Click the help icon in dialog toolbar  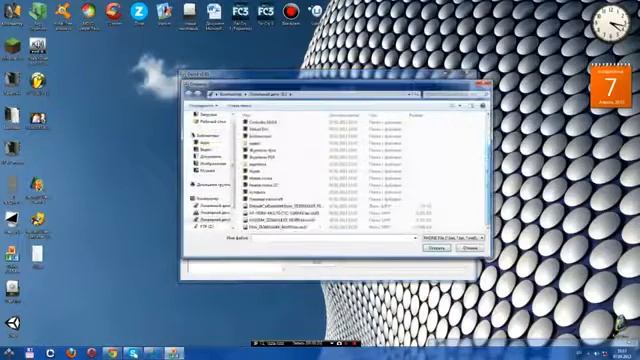[483, 106]
